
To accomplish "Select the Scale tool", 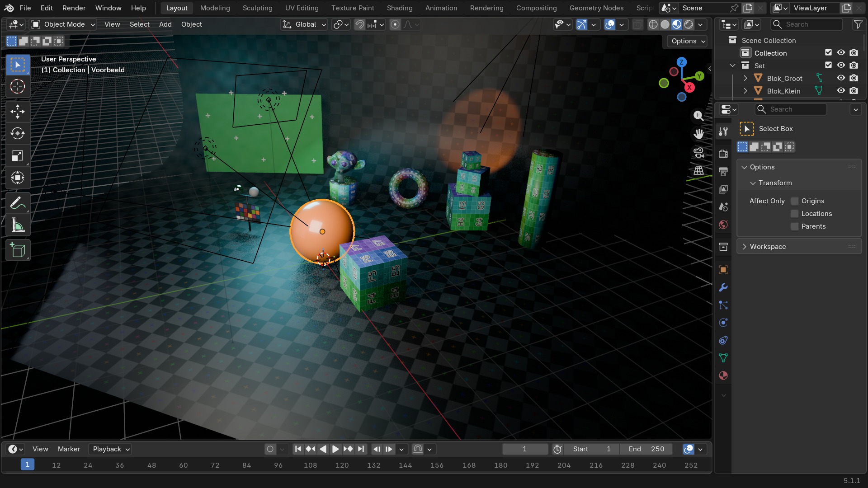I will pyautogui.click(x=18, y=156).
